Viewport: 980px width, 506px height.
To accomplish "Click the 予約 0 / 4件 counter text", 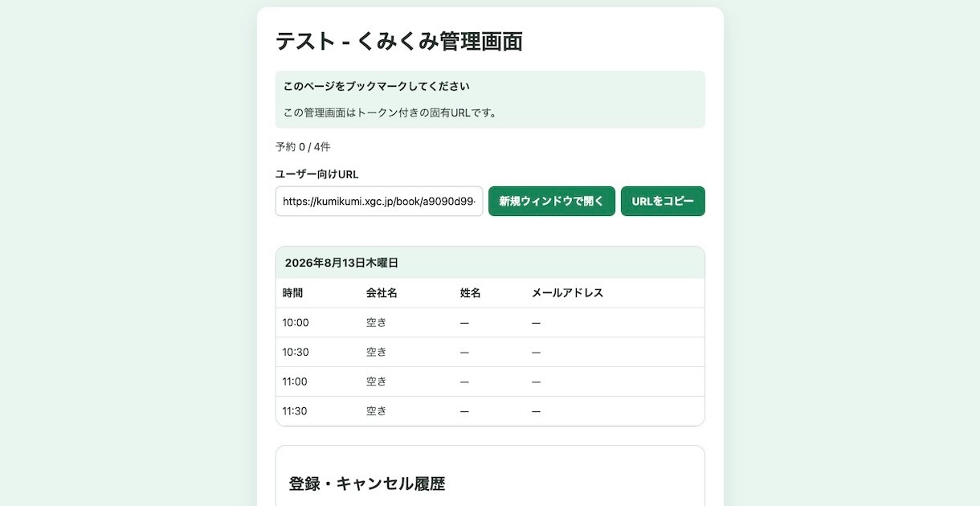I will (x=303, y=147).
